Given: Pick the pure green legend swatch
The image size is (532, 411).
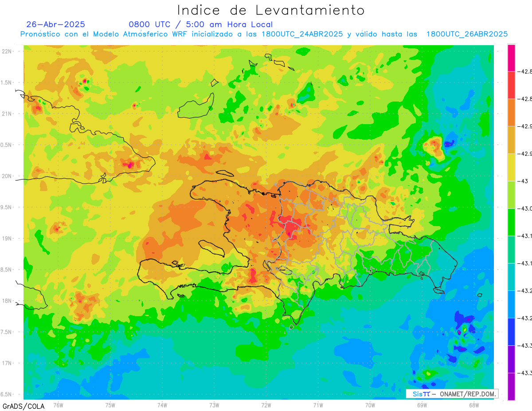Looking at the screenshot, I should (x=511, y=222).
